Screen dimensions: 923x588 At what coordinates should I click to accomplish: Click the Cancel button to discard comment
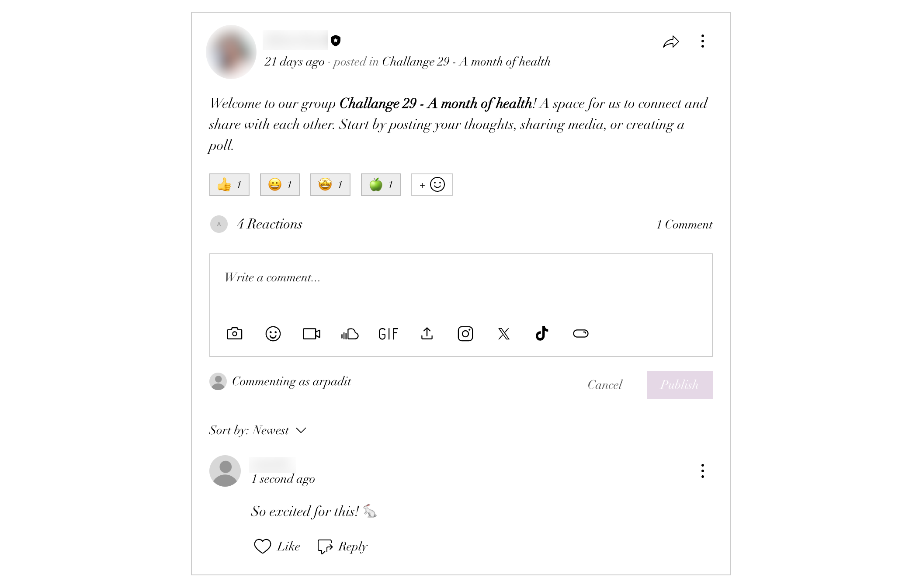605,384
